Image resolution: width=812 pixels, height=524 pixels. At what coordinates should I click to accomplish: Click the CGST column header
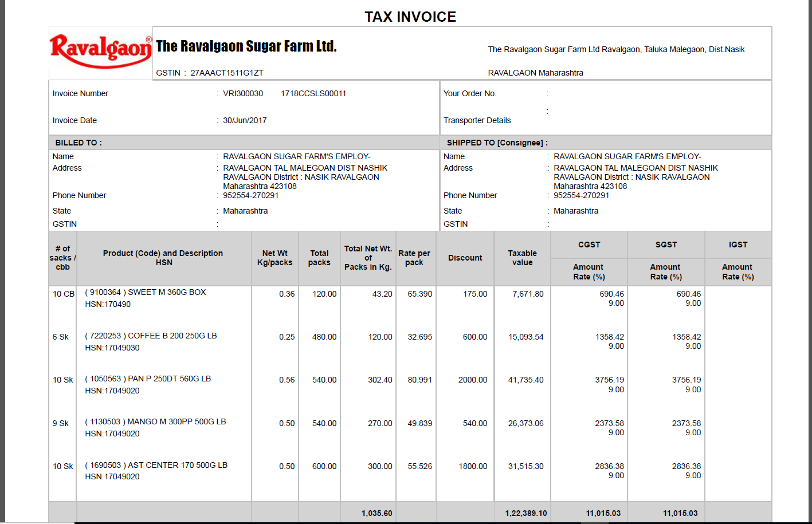click(589, 245)
